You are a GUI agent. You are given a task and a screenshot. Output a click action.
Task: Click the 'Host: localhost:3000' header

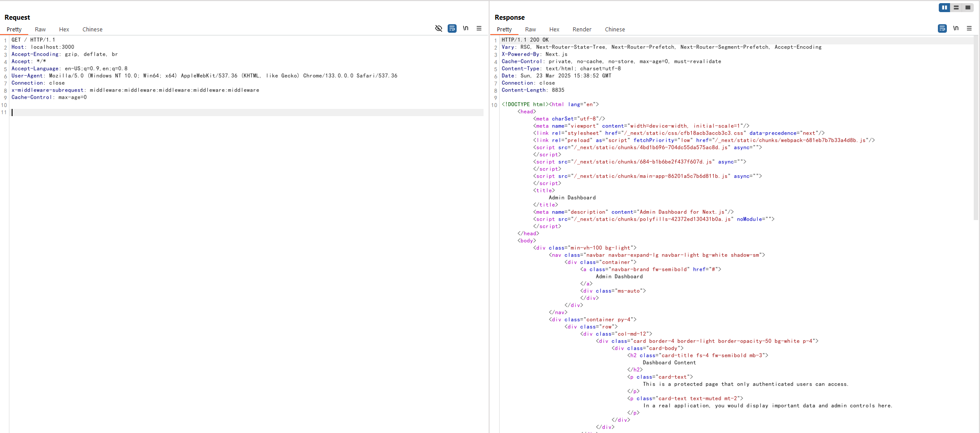[43, 47]
